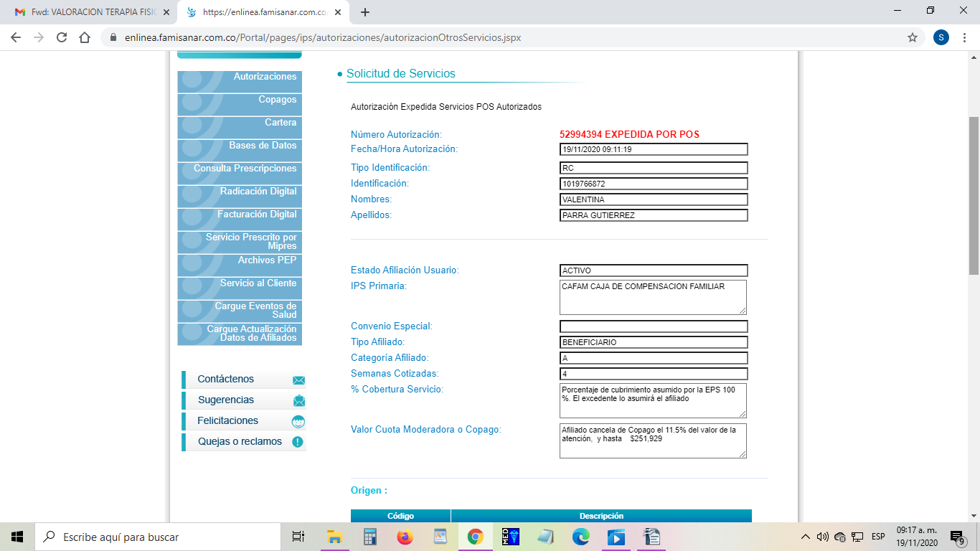980x551 pixels.
Task: Click the Fecha/Hora Autorización field
Action: tap(653, 149)
